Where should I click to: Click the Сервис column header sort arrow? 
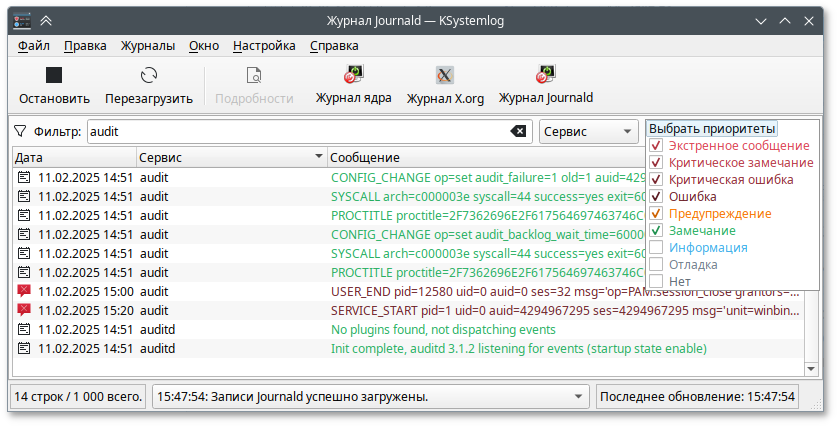(x=319, y=157)
